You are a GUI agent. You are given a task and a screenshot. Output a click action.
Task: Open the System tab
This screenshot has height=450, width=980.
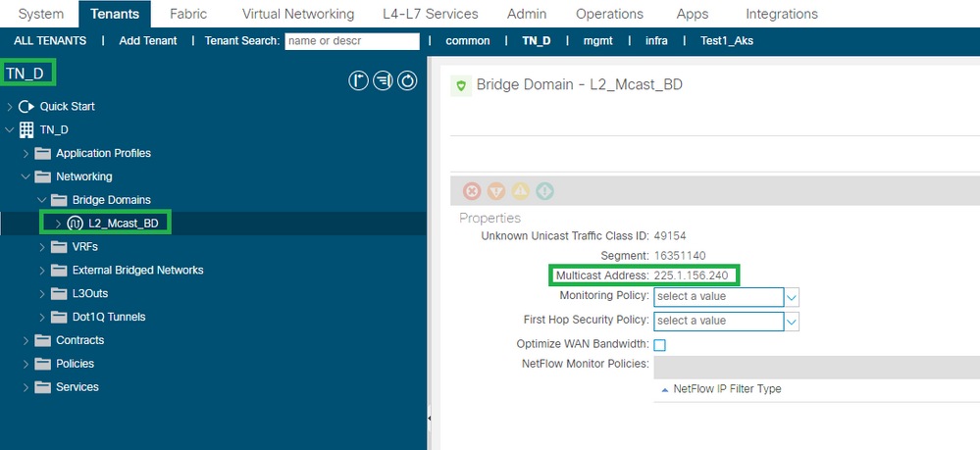pos(40,14)
